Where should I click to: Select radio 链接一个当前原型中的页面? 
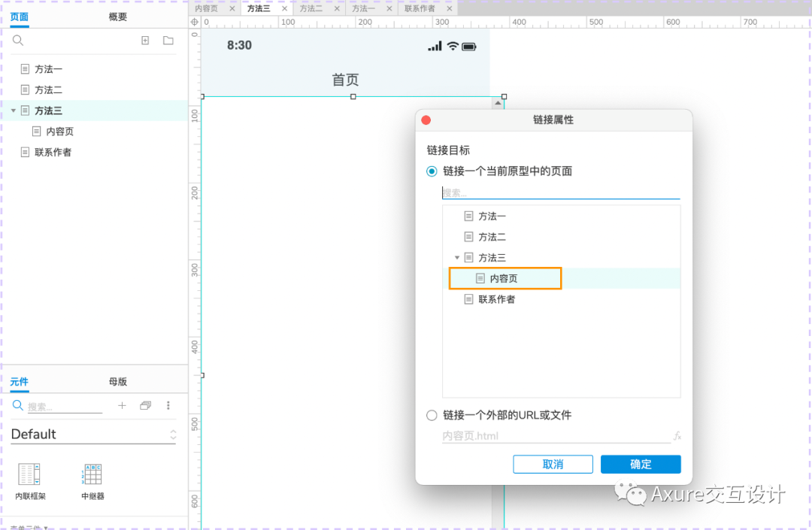pyautogui.click(x=432, y=171)
